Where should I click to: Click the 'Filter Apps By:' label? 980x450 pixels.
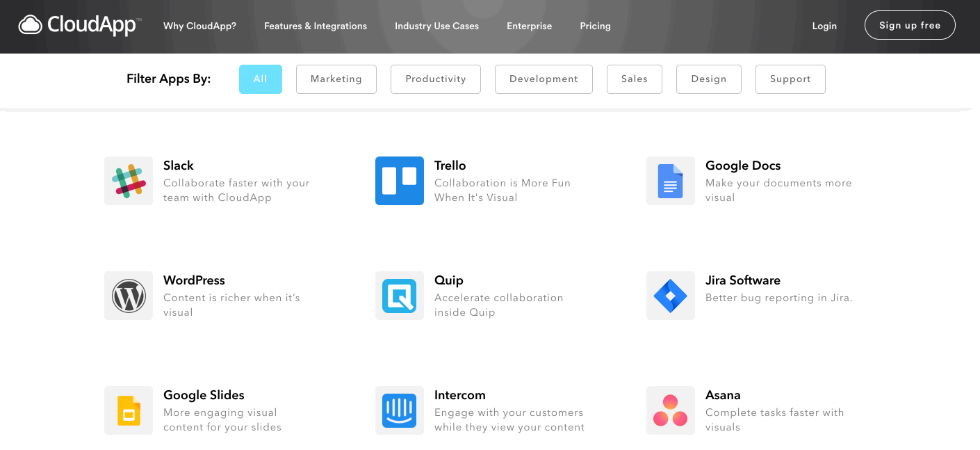(168, 79)
